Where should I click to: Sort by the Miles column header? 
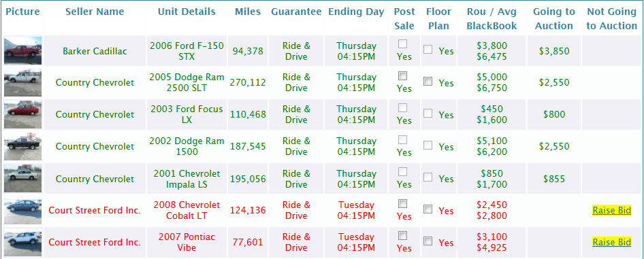[x=248, y=12]
